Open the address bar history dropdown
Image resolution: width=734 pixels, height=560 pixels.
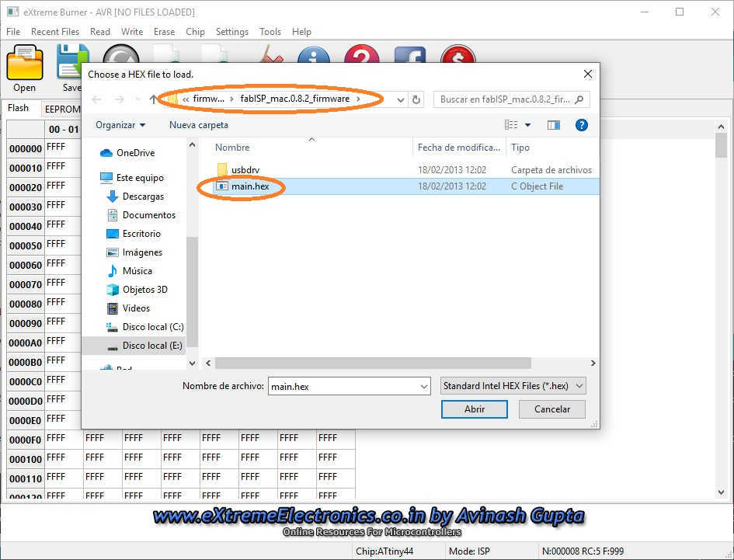[400, 99]
